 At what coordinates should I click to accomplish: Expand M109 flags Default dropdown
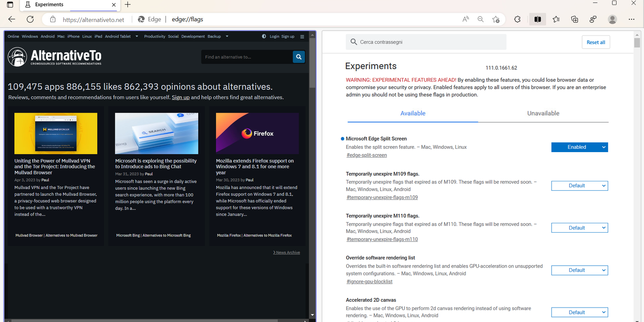(x=579, y=186)
